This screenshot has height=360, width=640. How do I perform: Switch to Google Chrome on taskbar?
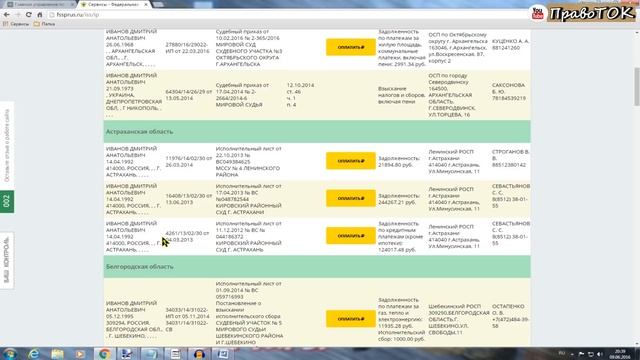coord(104,354)
